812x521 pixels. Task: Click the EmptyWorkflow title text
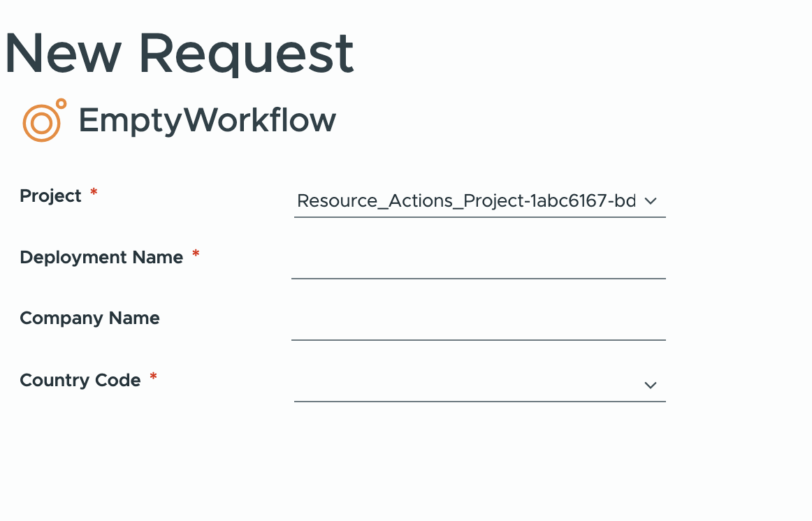(x=207, y=121)
